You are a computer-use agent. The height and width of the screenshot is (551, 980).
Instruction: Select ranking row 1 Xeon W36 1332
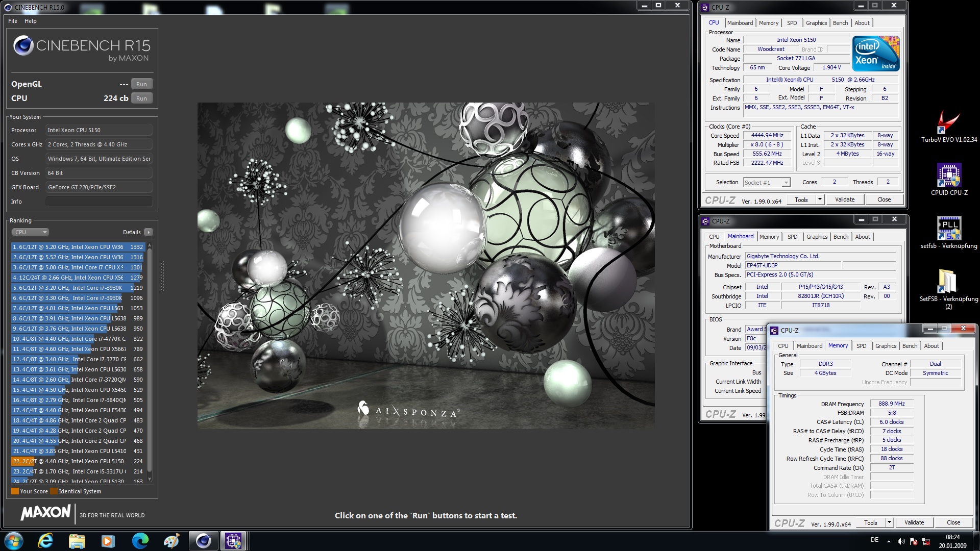click(x=79, y=247)
